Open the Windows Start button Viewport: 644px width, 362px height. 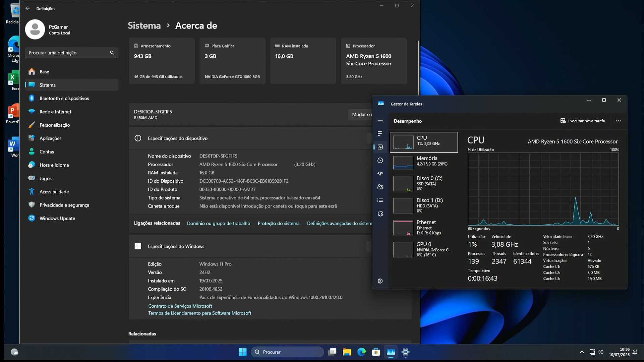[243, 352]
